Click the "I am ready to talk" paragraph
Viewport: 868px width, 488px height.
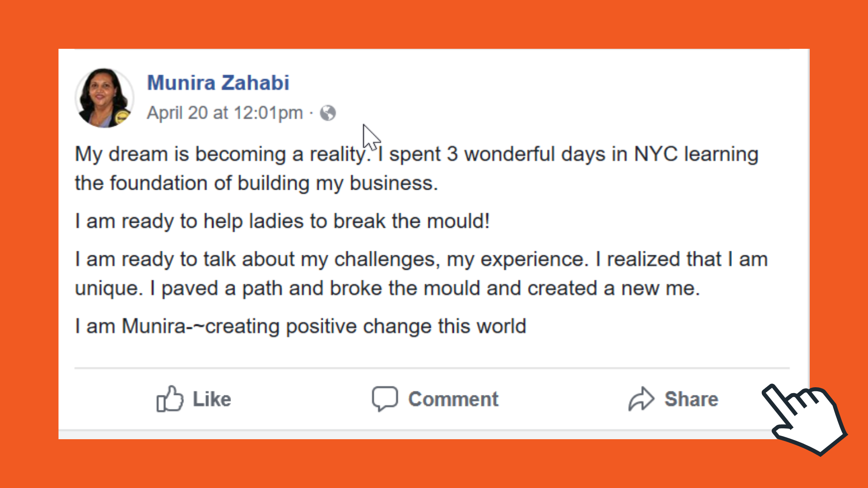420,274
